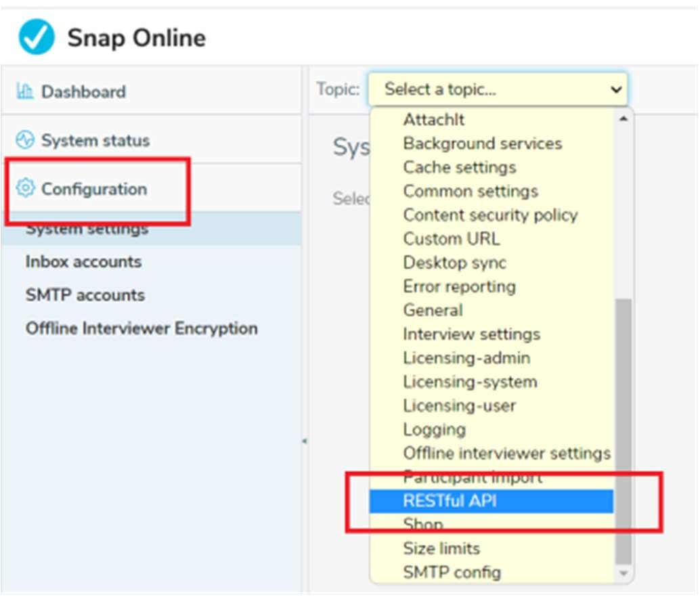Select Cache settings topic option

click(459, 167)
